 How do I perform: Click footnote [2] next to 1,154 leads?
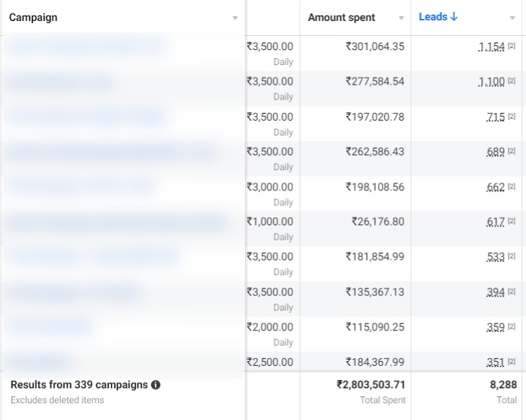point(512,45)
